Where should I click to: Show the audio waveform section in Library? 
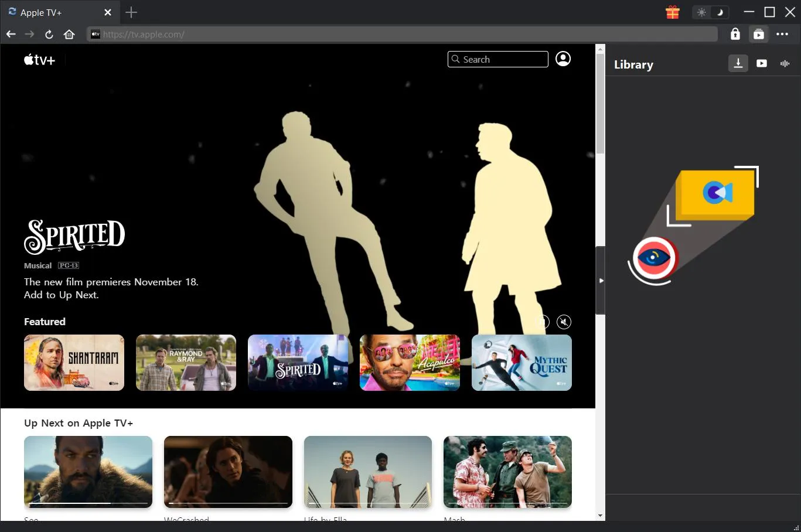point(785,63)
